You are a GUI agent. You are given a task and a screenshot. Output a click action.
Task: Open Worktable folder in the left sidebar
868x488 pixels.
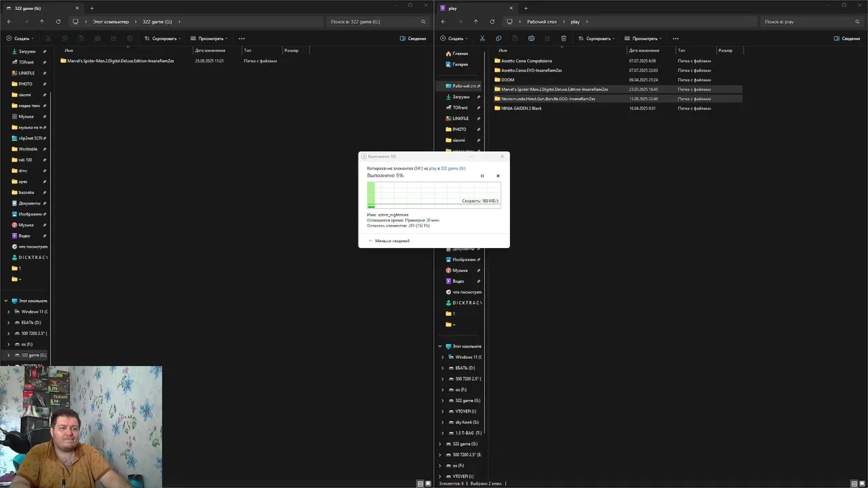(28, 149)
